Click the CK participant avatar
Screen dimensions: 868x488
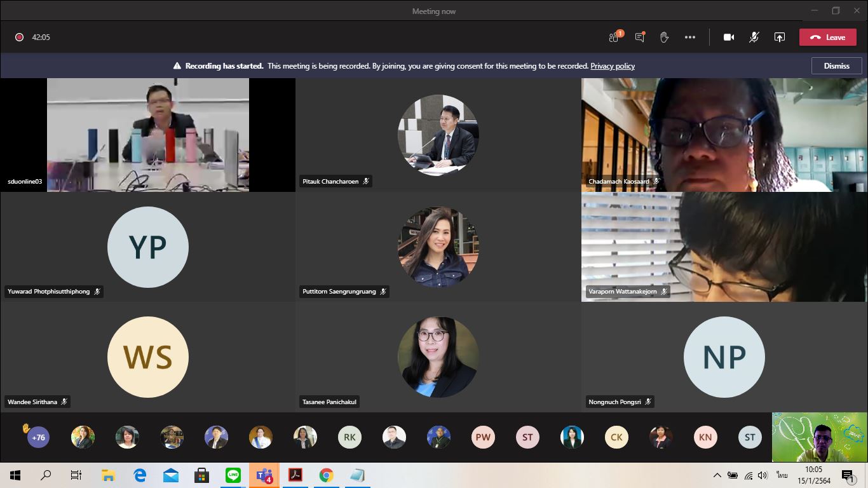(x=616, y=437)
